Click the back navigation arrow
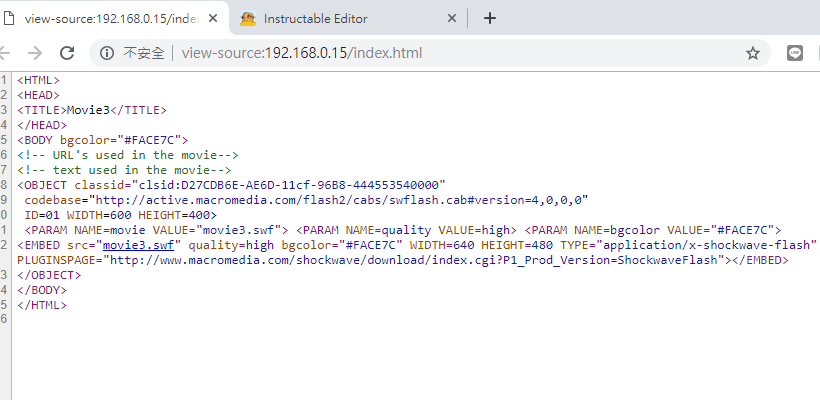 5,53
